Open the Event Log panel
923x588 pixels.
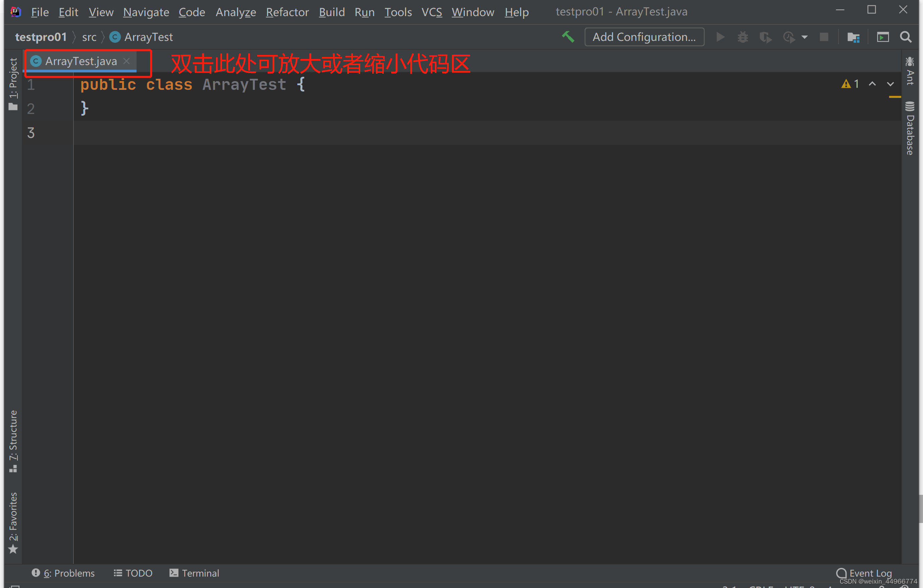click(865, 573)
